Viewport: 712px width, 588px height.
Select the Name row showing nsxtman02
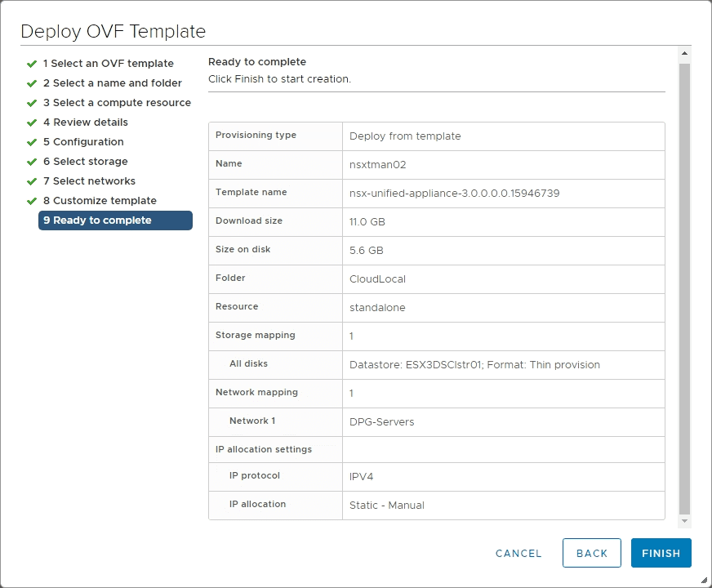click(x=437, y=164)
